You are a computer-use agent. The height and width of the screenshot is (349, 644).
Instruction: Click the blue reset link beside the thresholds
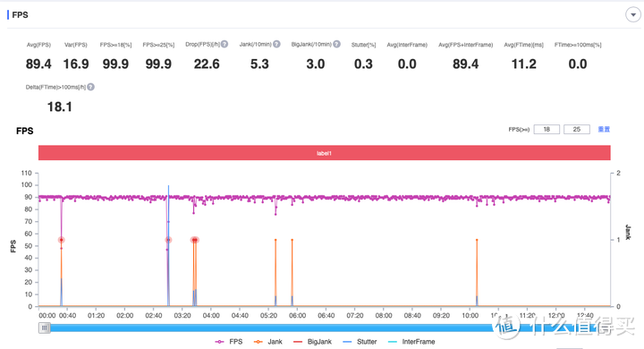point(604,130)
